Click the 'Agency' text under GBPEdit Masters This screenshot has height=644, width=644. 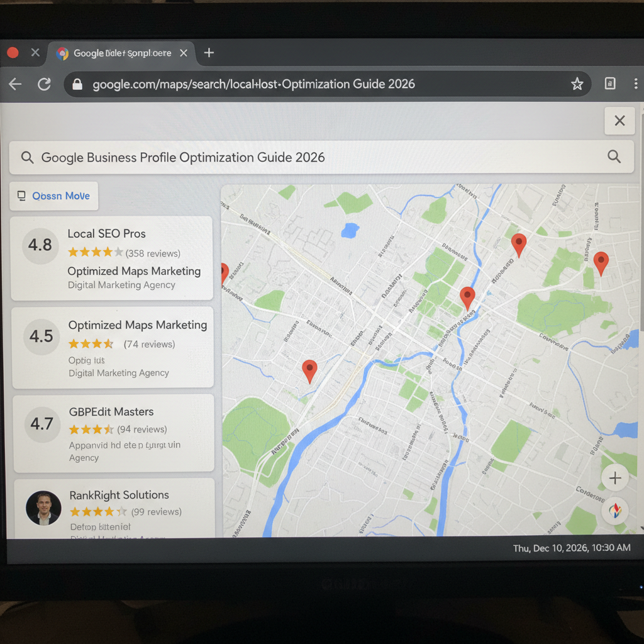(84, 458)
